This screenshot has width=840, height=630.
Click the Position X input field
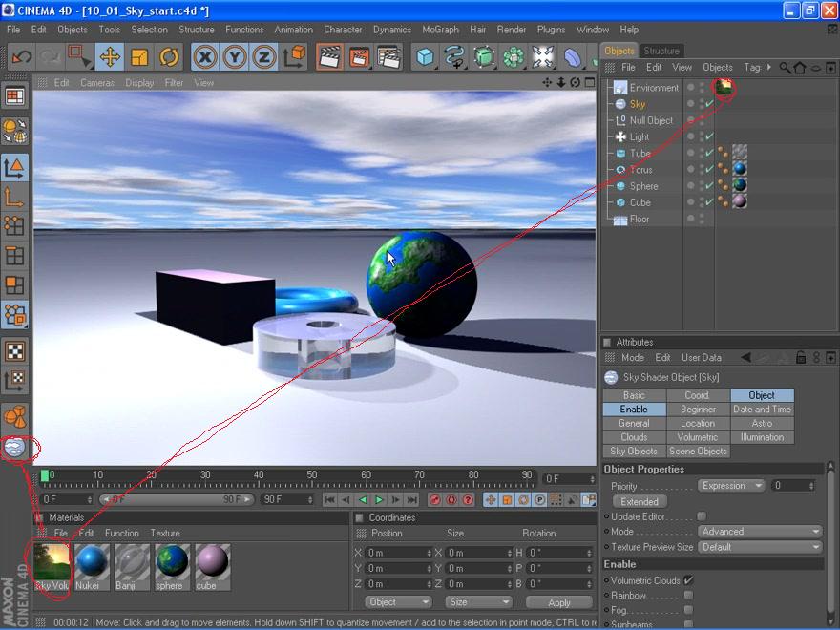399,553
